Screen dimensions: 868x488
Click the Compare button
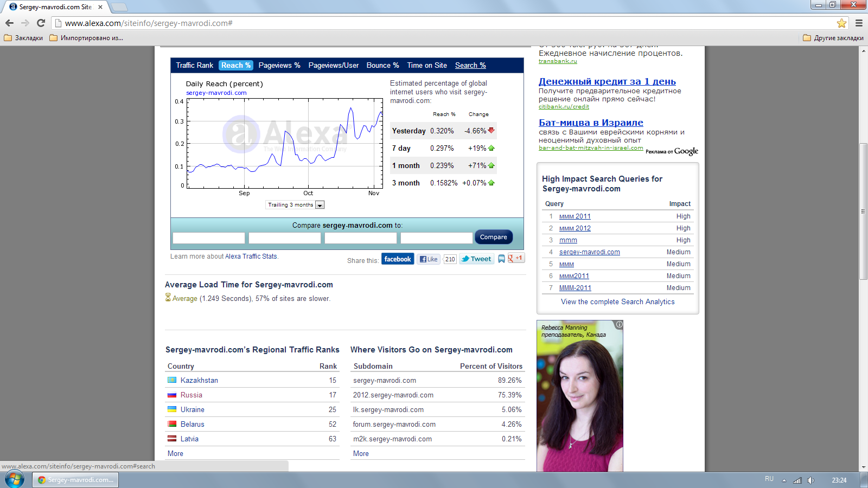coord(493,237)
